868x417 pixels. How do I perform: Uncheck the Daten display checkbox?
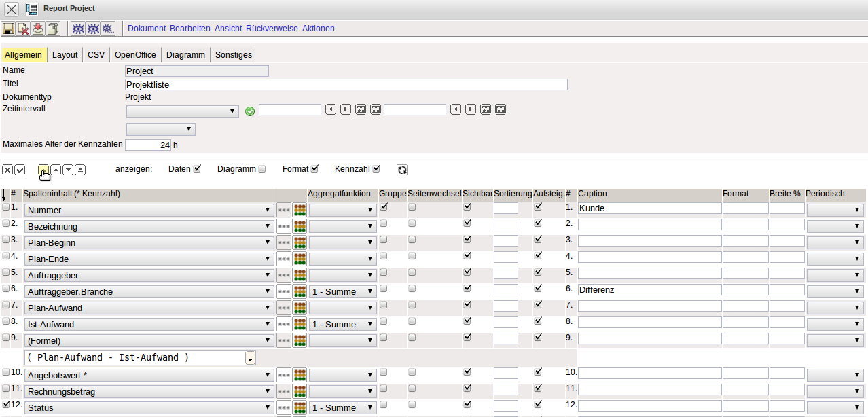coord(198,169)
